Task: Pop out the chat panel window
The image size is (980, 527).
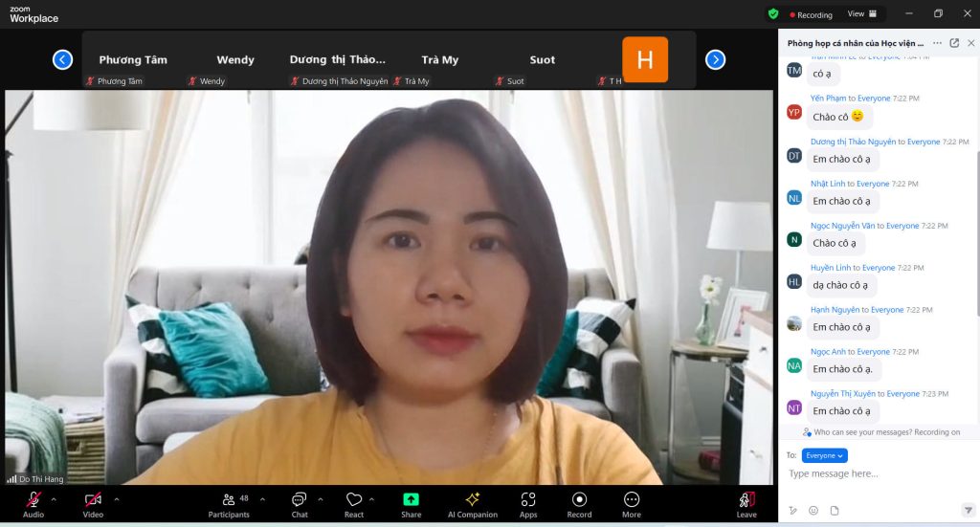Action: [954, 43]
